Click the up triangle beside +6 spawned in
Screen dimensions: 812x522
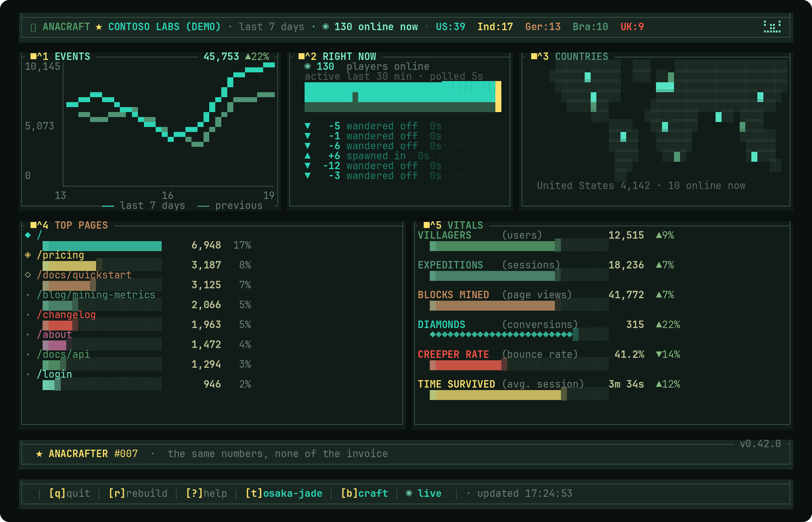click(x=307, y=156)
